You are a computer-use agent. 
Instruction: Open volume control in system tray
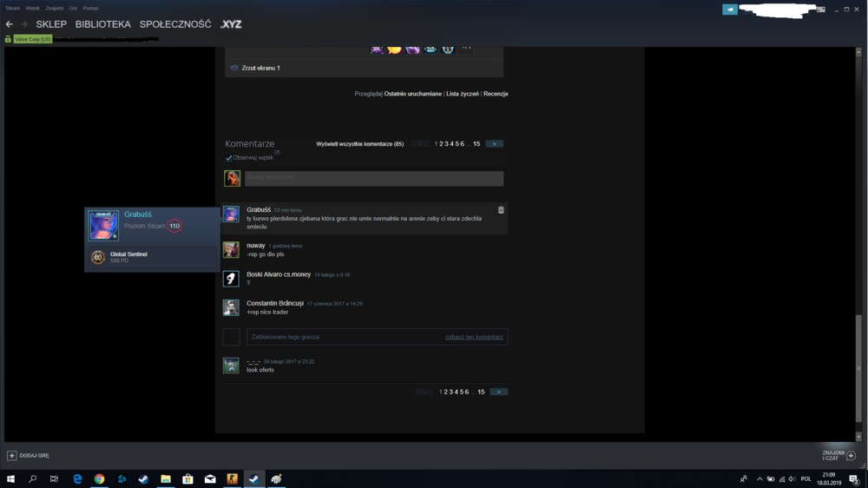tap(792, 479)
